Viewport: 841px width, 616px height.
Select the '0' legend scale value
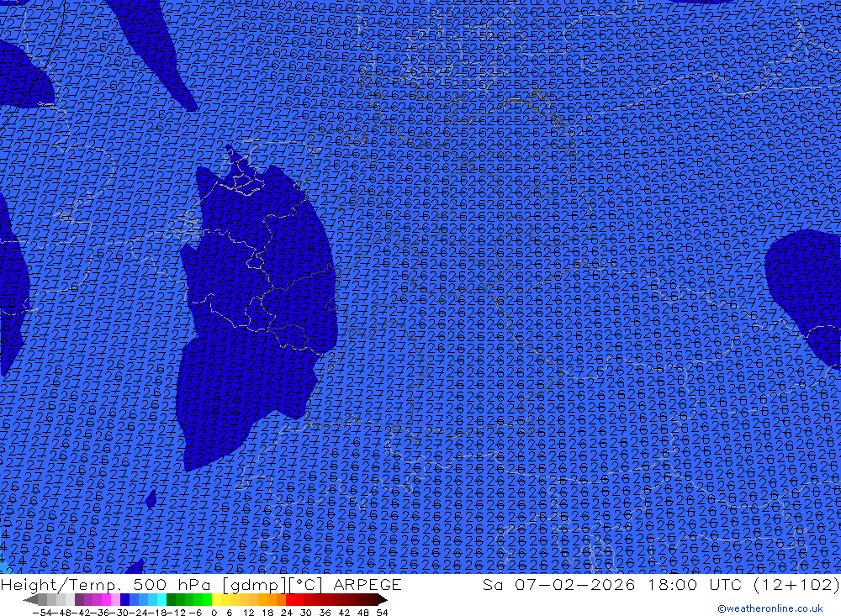pos(214,613)
